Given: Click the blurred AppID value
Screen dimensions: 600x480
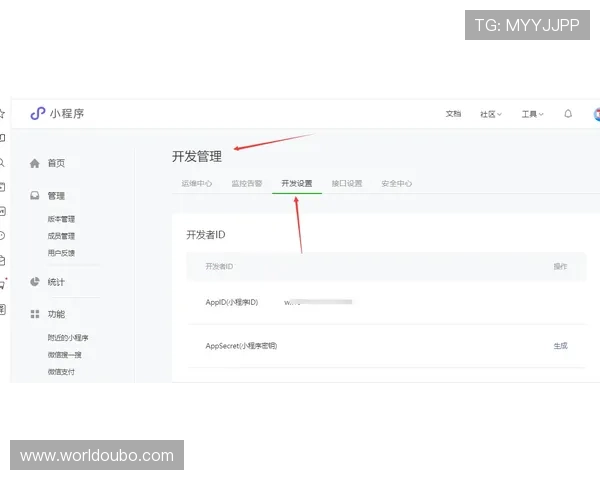Looking at the screenshot, I should coord(318,302).
